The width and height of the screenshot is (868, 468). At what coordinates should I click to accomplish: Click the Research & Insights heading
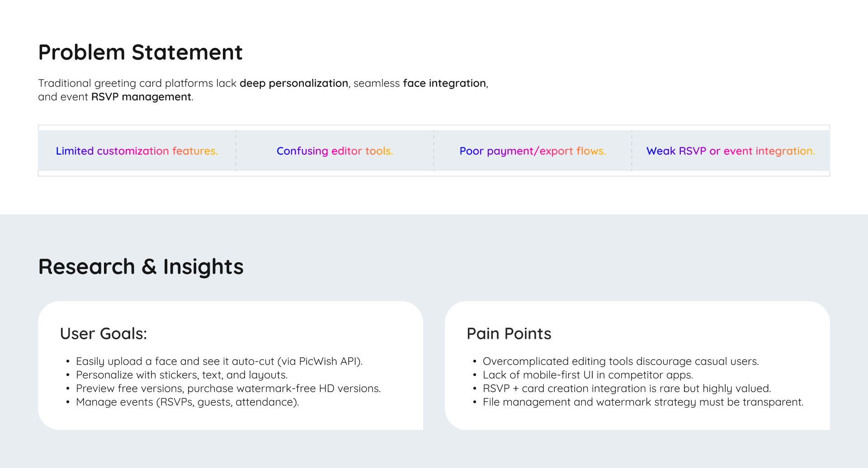point(141,267)
